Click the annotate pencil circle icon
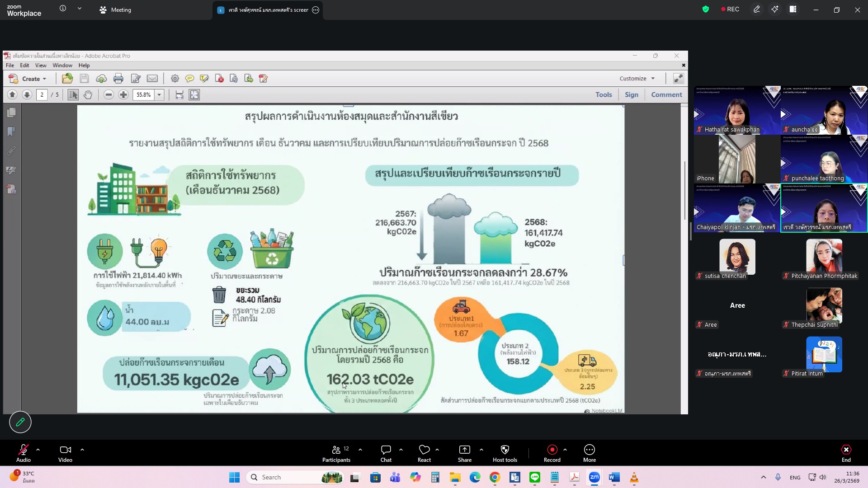 [x=20, y=422]
